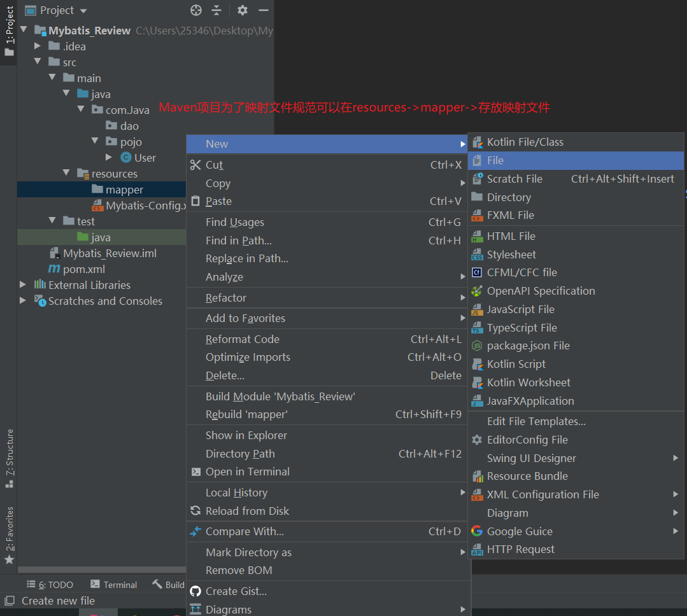687x616 pixels.
Task: Open XML Configuration File submenu
Action: [x=576, y=494]
